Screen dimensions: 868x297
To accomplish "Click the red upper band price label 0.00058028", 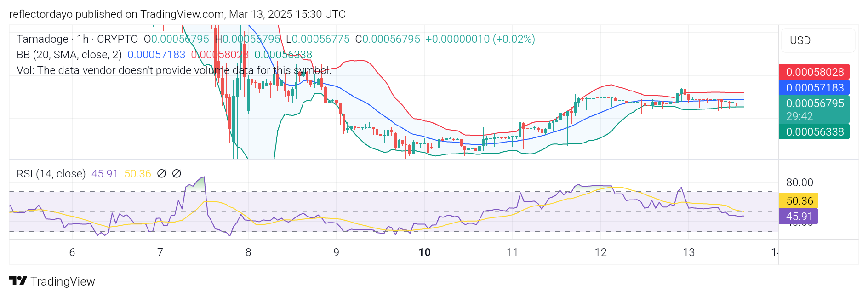I will click(814, 72).
